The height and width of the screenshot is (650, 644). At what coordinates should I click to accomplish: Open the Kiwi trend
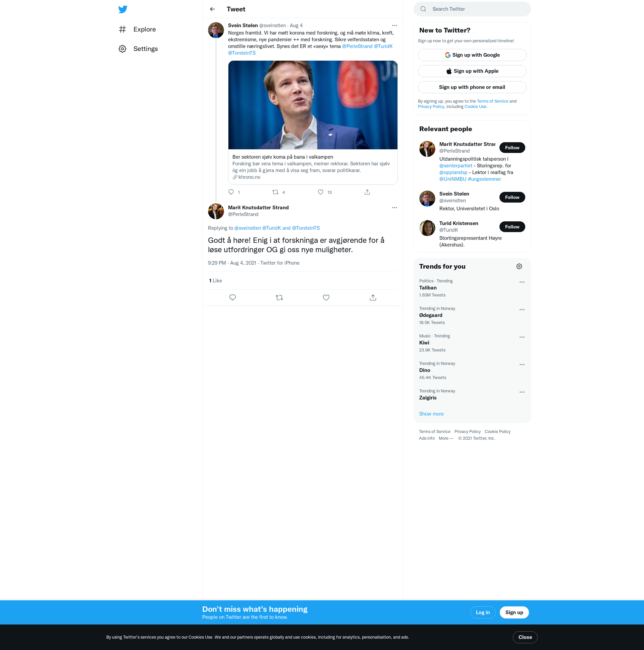(424, 343)
